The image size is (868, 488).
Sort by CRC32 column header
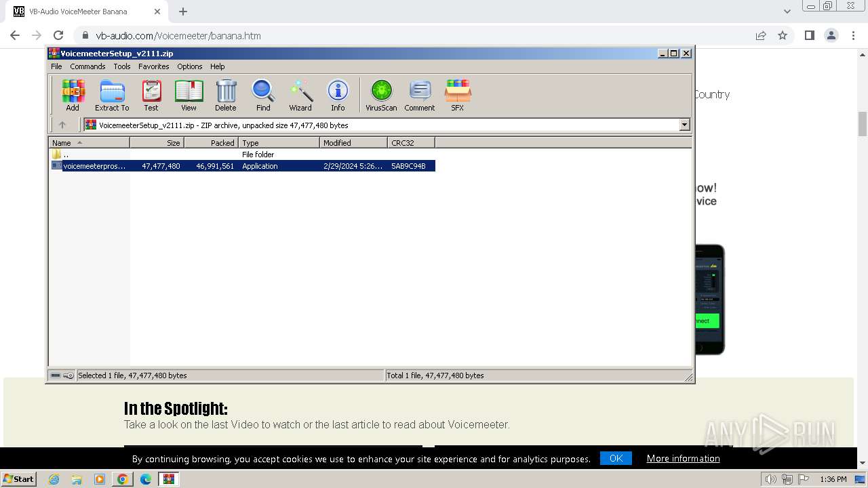coord(411,143)
